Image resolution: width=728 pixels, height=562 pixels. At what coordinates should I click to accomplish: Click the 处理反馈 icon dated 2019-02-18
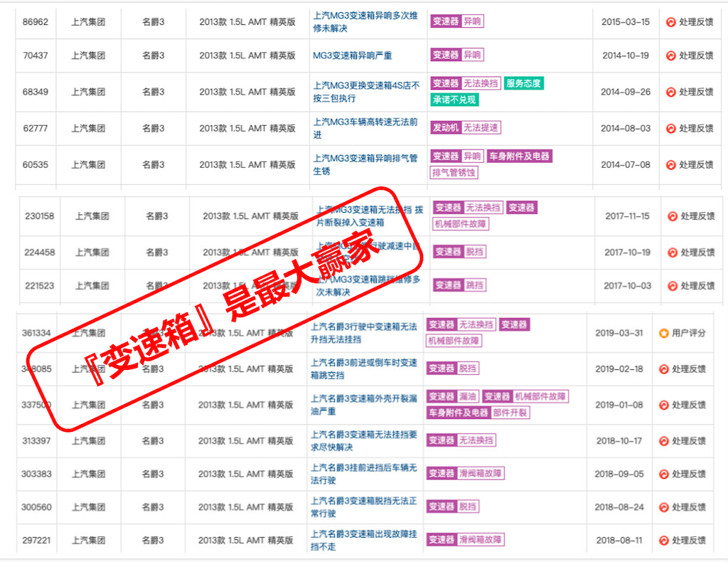(x=664, y=369)
